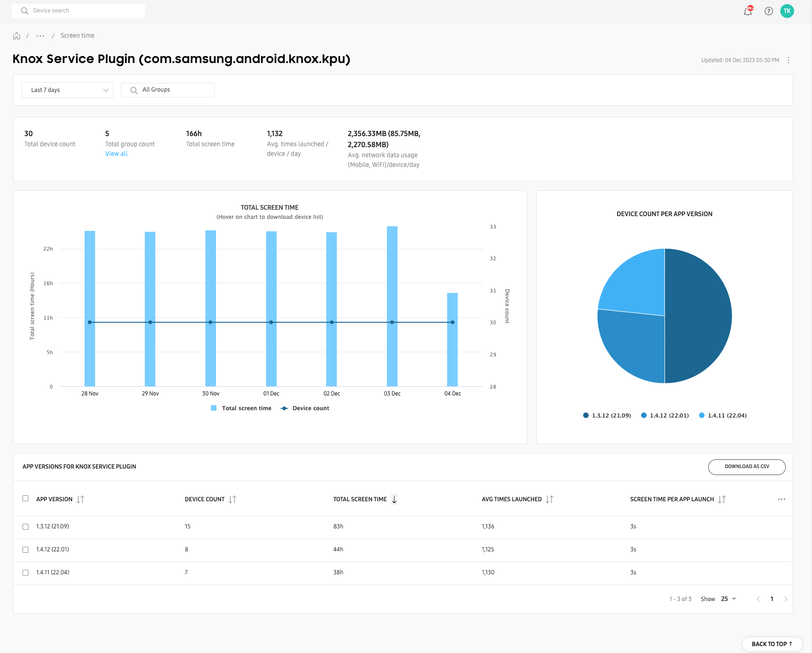The width and height of the screenshot is (812, 653).
Task: Sort by Screen Time Per App Launch
Action: point(722,499)
